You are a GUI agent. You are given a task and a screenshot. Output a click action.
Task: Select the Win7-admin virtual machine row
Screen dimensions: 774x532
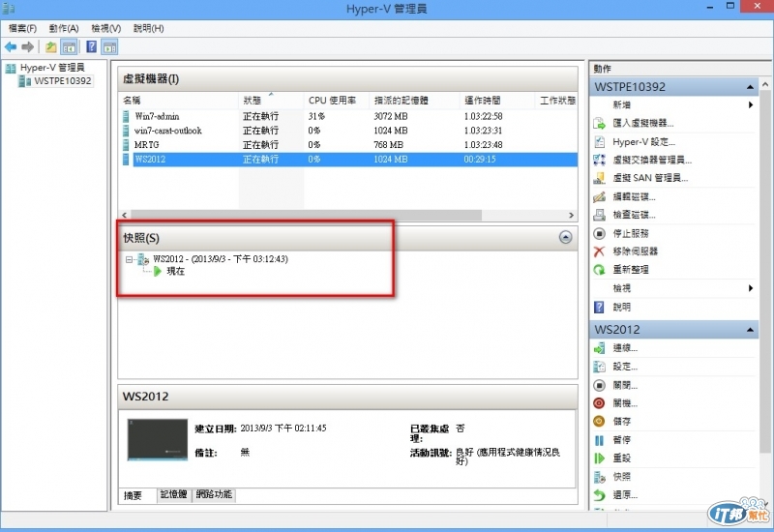(348, 116)
